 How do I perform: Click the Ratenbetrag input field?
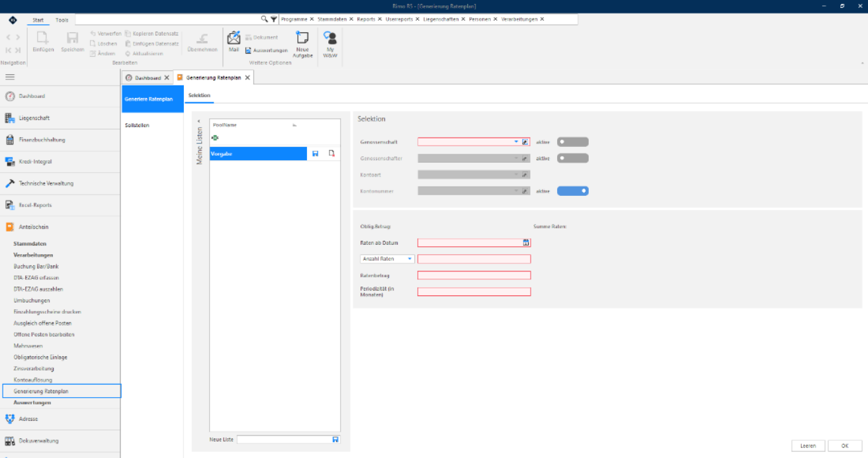[474, 275]
